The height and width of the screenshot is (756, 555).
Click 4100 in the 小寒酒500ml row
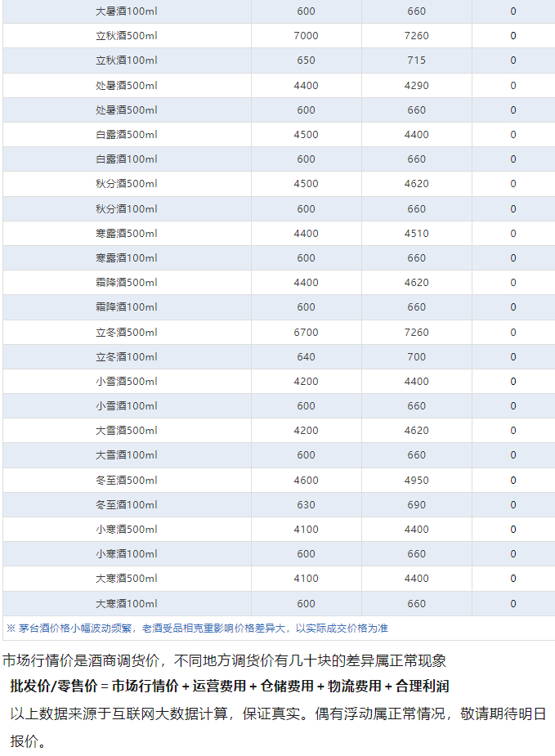[306, 530]
